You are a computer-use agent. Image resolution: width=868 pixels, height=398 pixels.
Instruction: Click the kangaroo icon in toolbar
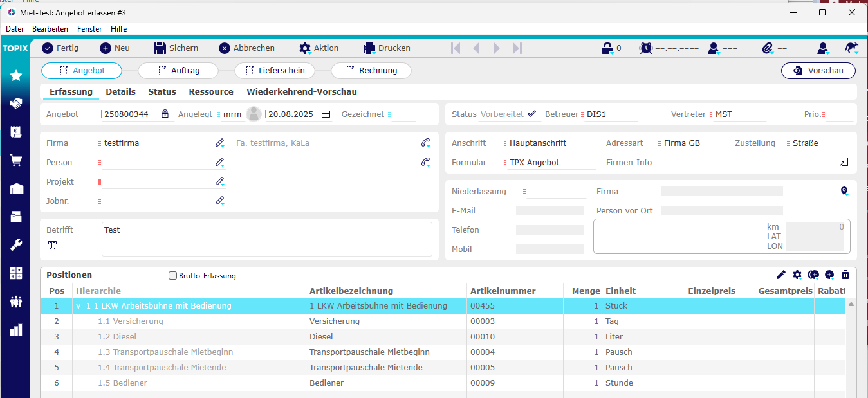coord(851,48)
